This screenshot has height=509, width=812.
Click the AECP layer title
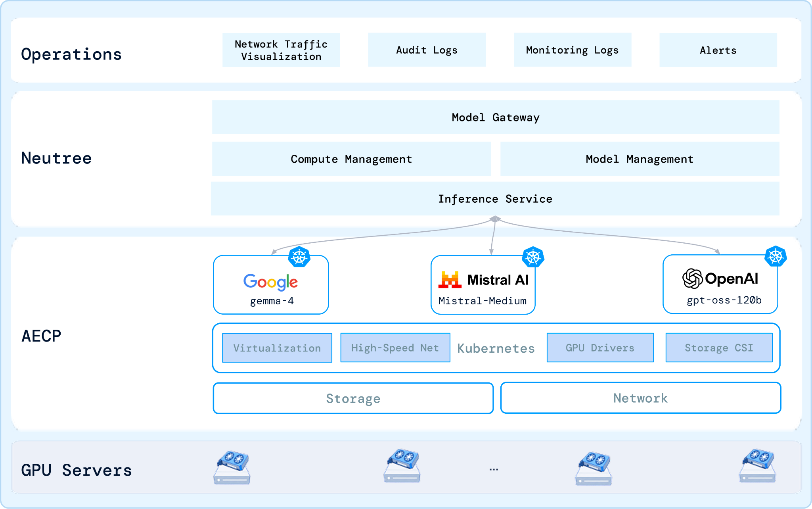41,336
